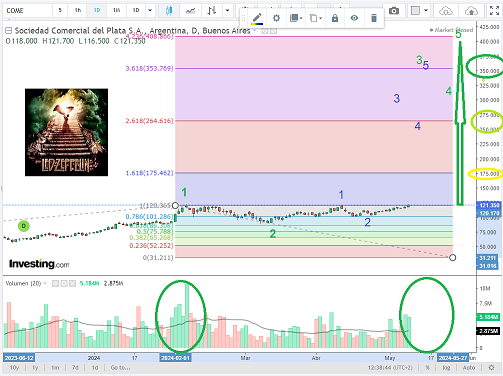Screen dimensions: 503x376
Task: Toggle the Auto scale button
Action: tap(469, 368)
